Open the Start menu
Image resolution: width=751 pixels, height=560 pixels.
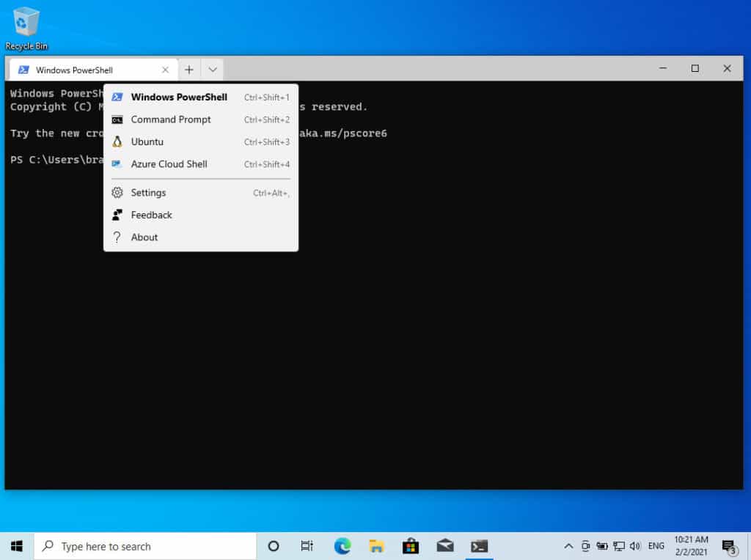[15, 545]
